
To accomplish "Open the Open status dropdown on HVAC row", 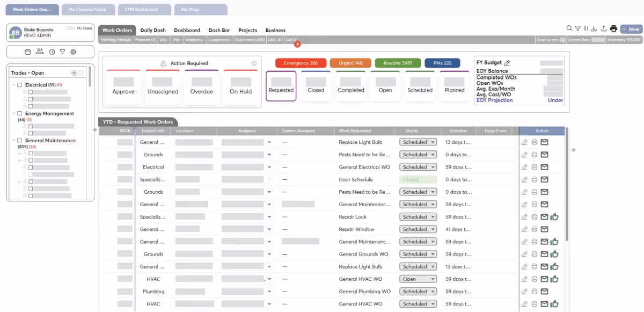I will tap(418, 279).
